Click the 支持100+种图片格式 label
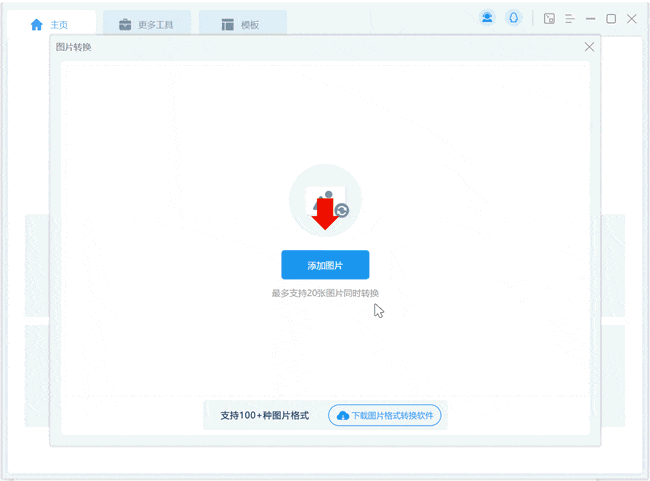 tap(264, 415)
